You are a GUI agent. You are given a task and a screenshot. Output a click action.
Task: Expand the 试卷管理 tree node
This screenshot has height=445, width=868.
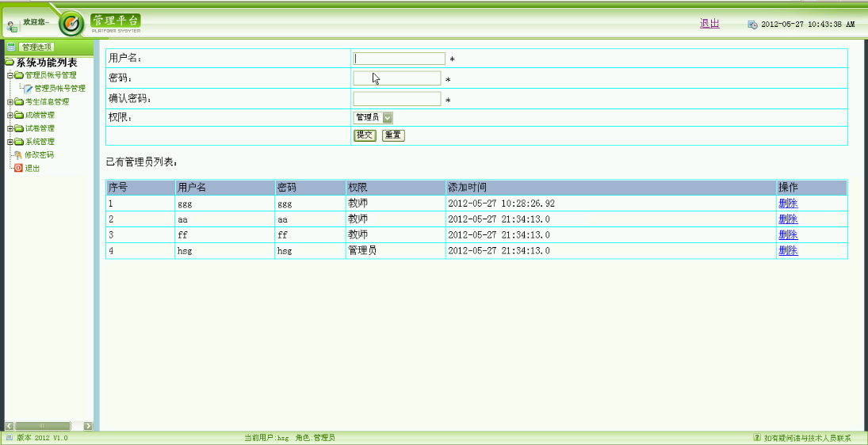coord(10,128)
